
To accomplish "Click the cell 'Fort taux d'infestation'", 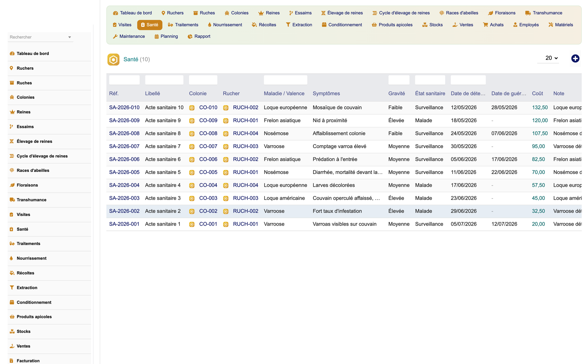I will pyautogui.click(x=337, y=211).
